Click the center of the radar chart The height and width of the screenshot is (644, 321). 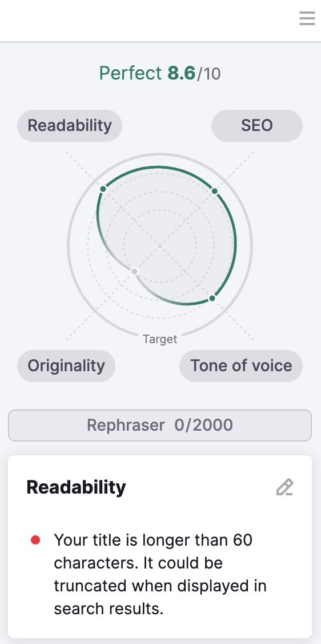click(160, 245)
